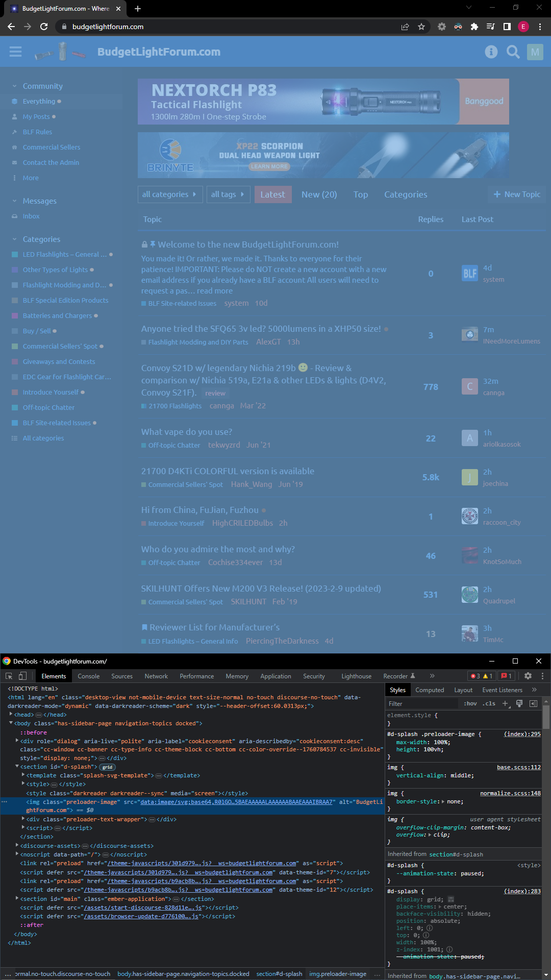Image resolution: width=551 pixels, height=980 pixels.
Task: Open the New (20) topics tab
Action: [x=319, y=194]
